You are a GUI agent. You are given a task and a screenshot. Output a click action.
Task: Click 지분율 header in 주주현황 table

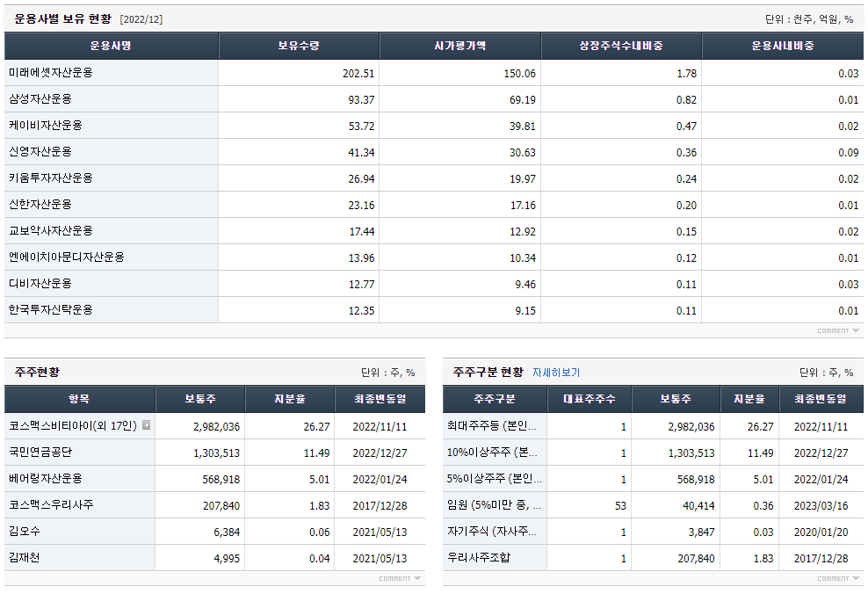(290, 399)
